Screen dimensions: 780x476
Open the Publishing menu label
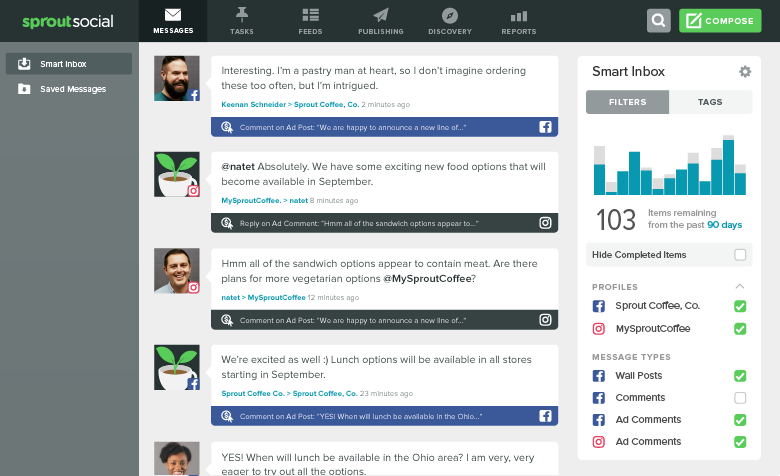point(381,31)
